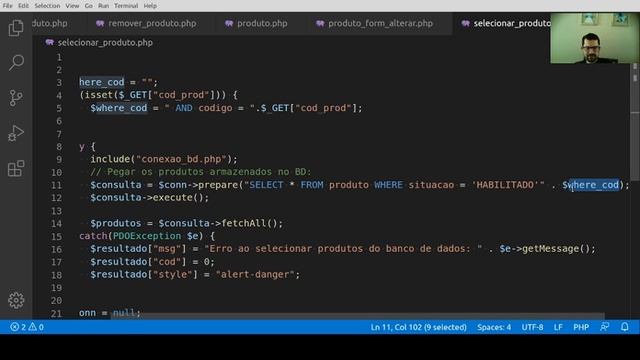Open the Terminal menu
This screenshot has width=640, height=360.
[x=126, y=6]
